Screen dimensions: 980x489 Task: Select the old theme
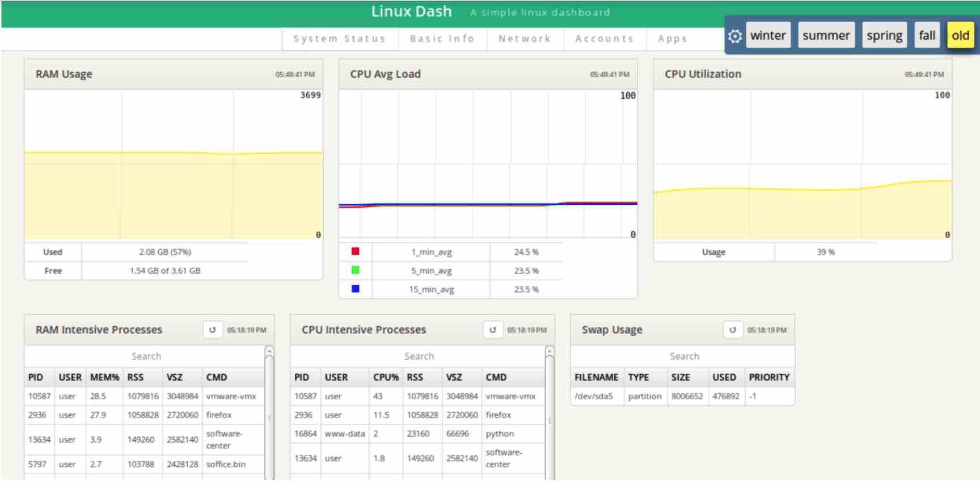coord(960,35)
